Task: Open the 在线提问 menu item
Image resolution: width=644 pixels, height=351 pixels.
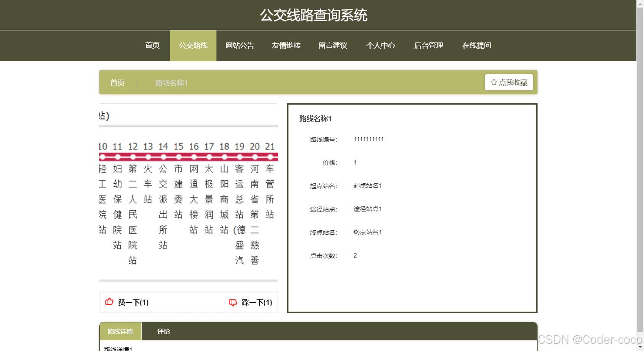Action: coord(477,46)
